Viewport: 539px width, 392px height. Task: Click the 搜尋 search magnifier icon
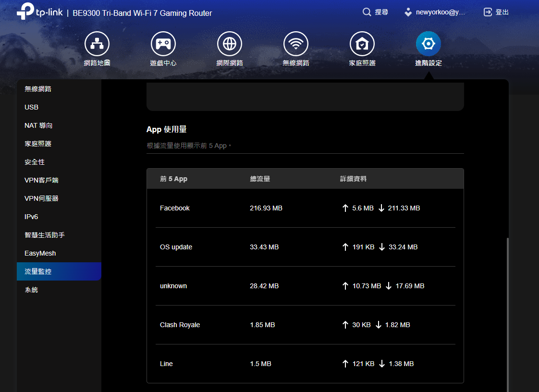pos(367,12)
